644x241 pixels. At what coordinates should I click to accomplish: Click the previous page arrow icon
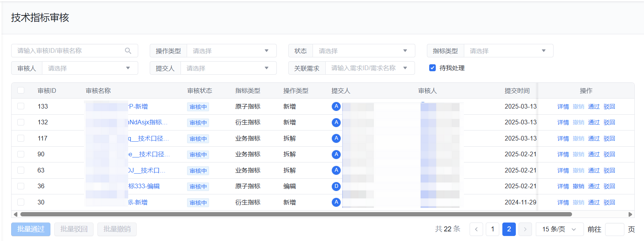click(x=476, y=229)
